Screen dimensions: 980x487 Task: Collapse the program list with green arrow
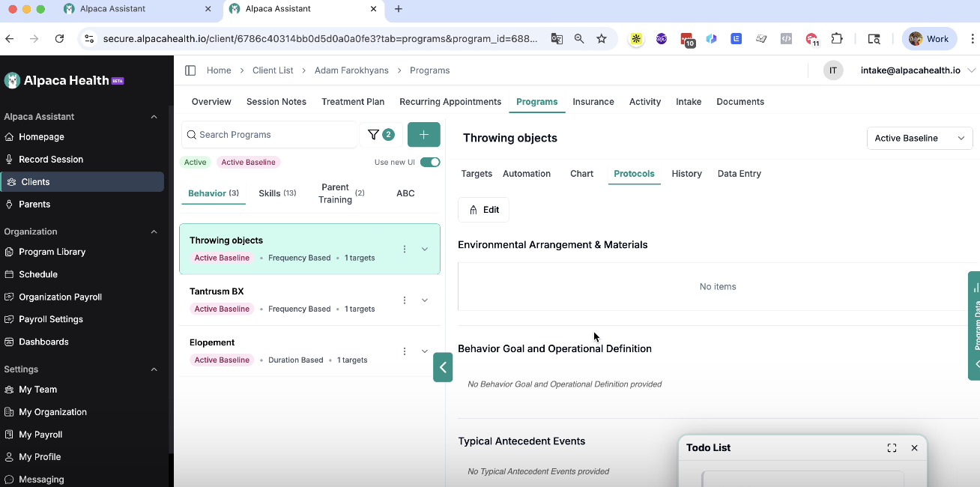click(x=443, y=367)
